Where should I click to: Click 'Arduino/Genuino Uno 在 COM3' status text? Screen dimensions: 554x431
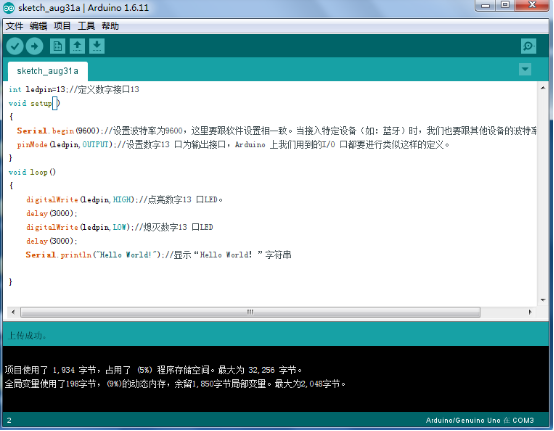[x=479, y=420]
